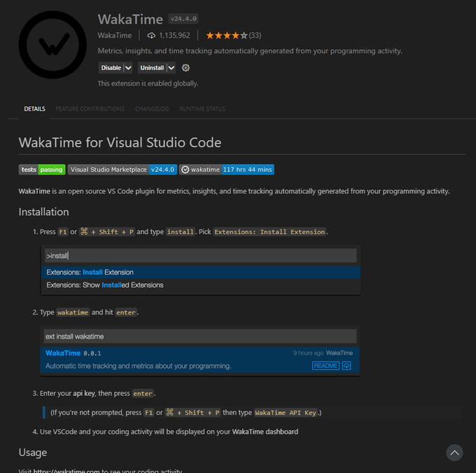Select Extensions: Show Installed Extensions entry
The height and width of the screenshot is (473, 476).
click(201, 285)
